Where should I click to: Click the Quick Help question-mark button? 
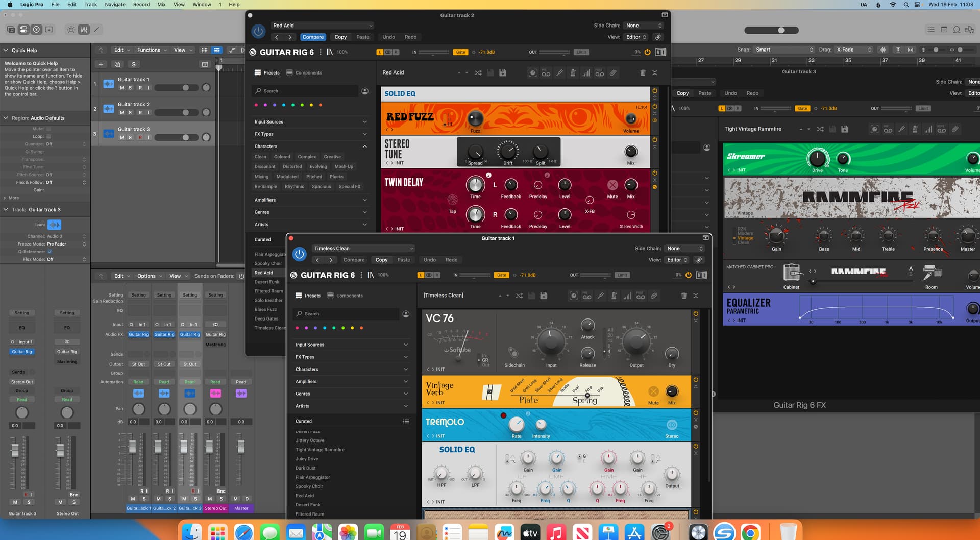(36, 30)
